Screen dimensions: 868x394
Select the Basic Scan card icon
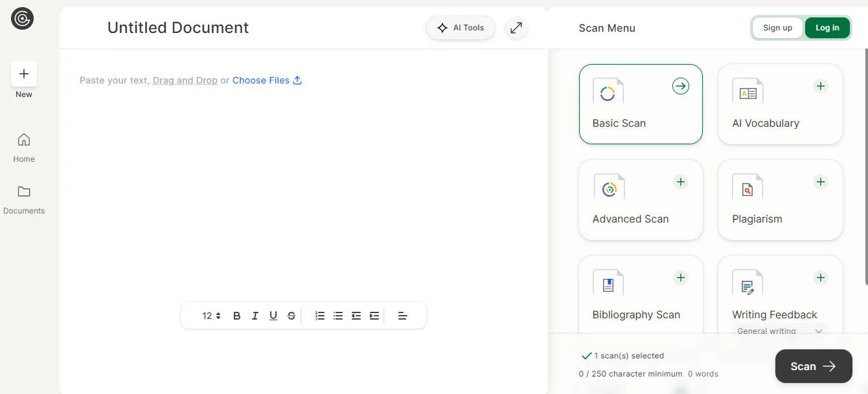click(x=608, y=92)
